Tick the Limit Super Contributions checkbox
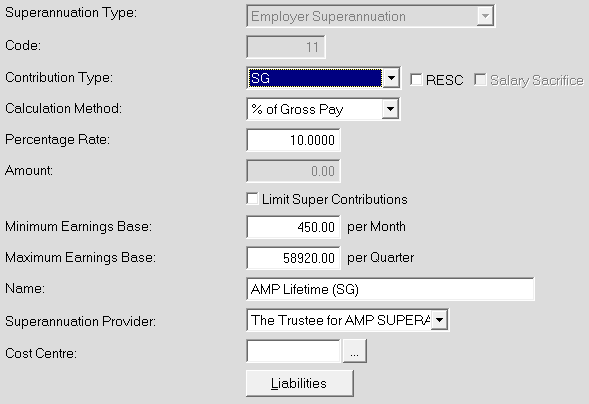Screen dimensions: 589x404 (252, 199)
